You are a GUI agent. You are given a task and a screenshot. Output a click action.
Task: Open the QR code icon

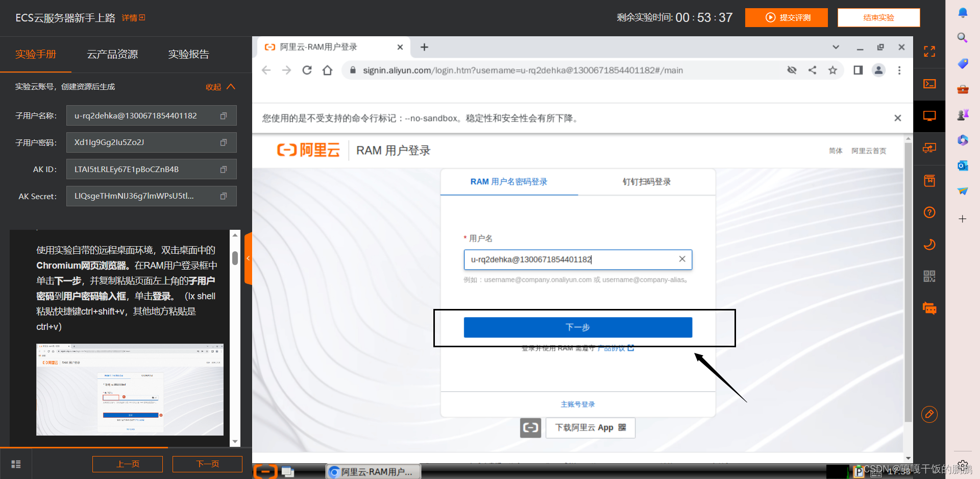pos(929,276)
